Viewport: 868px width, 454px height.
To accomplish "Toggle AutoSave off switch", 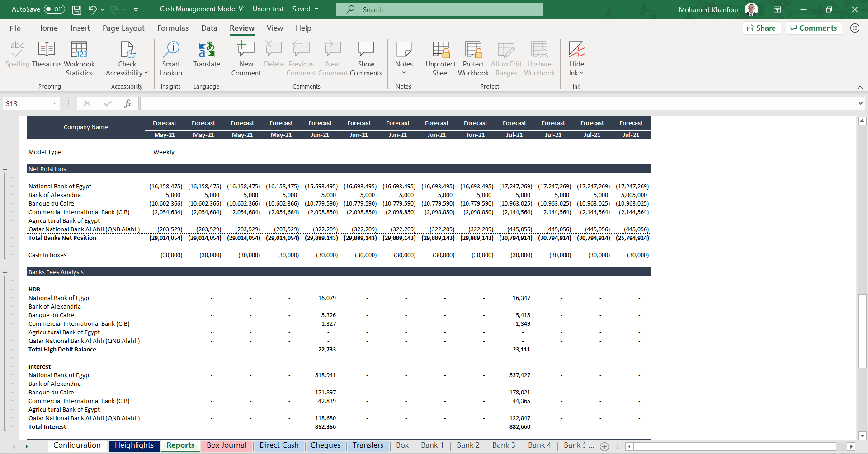I will click(x=55, y=9).
